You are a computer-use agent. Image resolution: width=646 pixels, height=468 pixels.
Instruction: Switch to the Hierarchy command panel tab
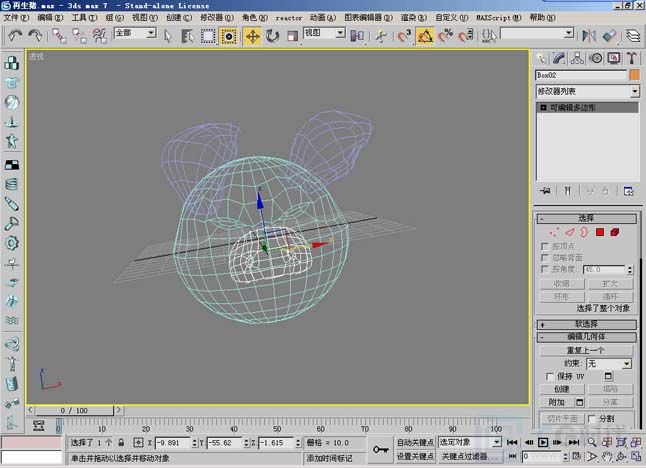click(577, 58)
